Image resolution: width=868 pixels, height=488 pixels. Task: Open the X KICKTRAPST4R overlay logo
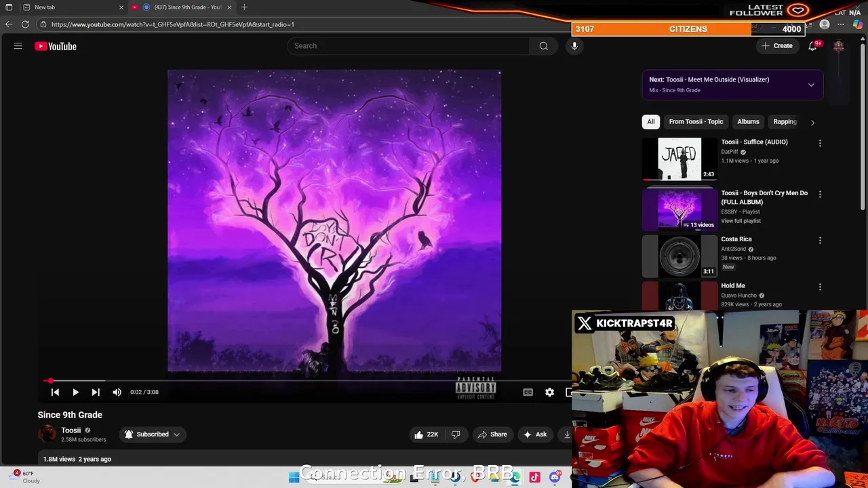click(585, 323)
